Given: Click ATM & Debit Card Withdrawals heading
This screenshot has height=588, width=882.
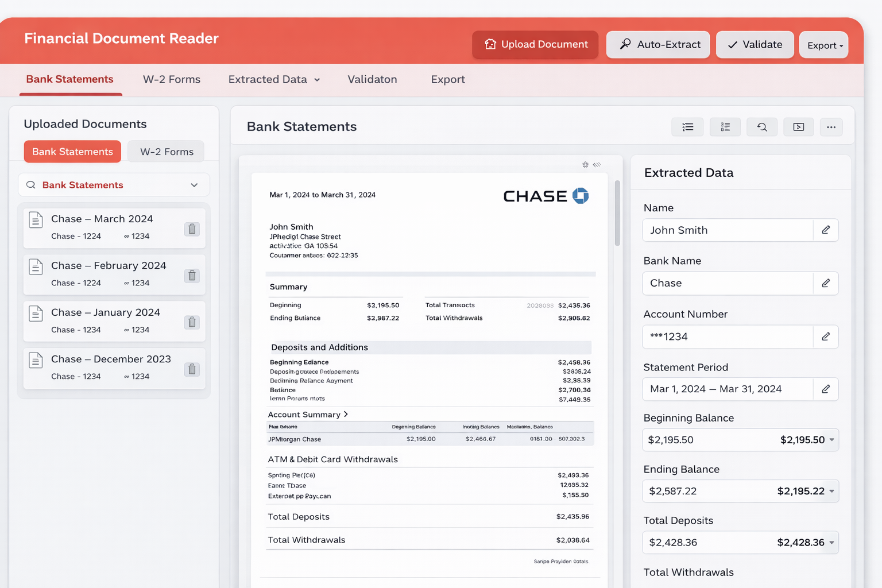Looking at the screenshot, I should tap(332, 459).
